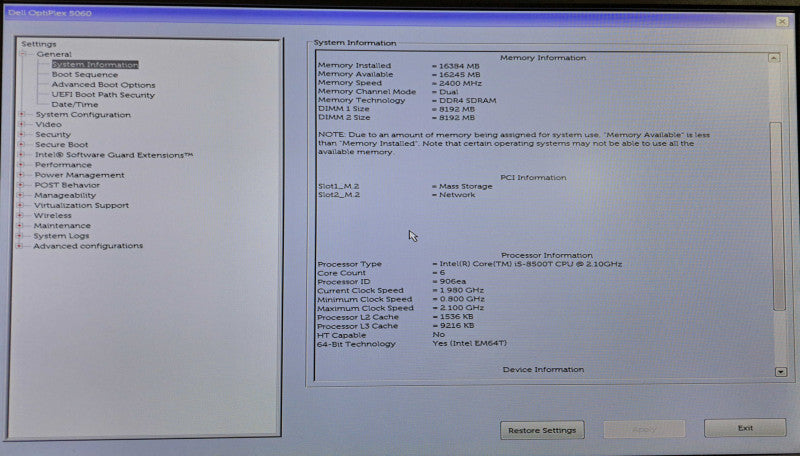Expand the Advanced configurations node
The width and height of the screenshot is (800, 456).
(x=19, y=246)
